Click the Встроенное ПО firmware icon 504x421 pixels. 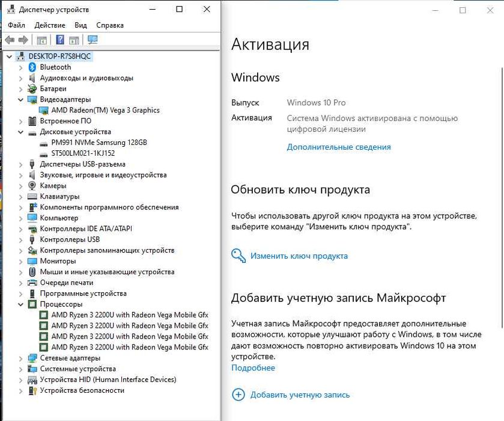click(32, 121)
